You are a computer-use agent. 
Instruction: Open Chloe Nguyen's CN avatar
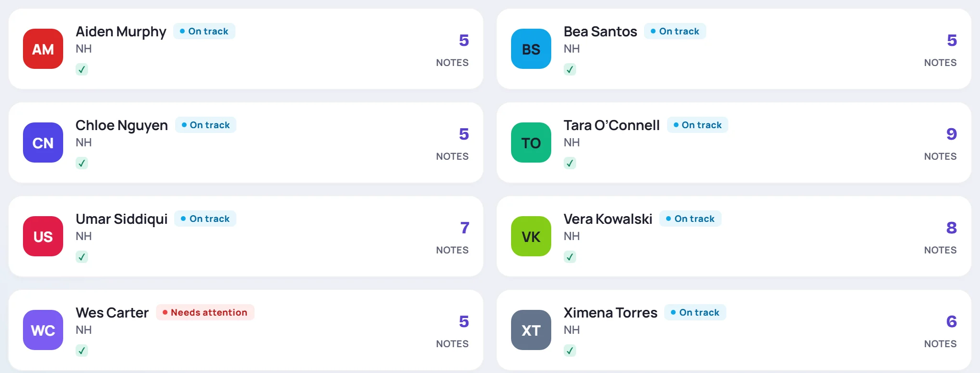point(43,143)
